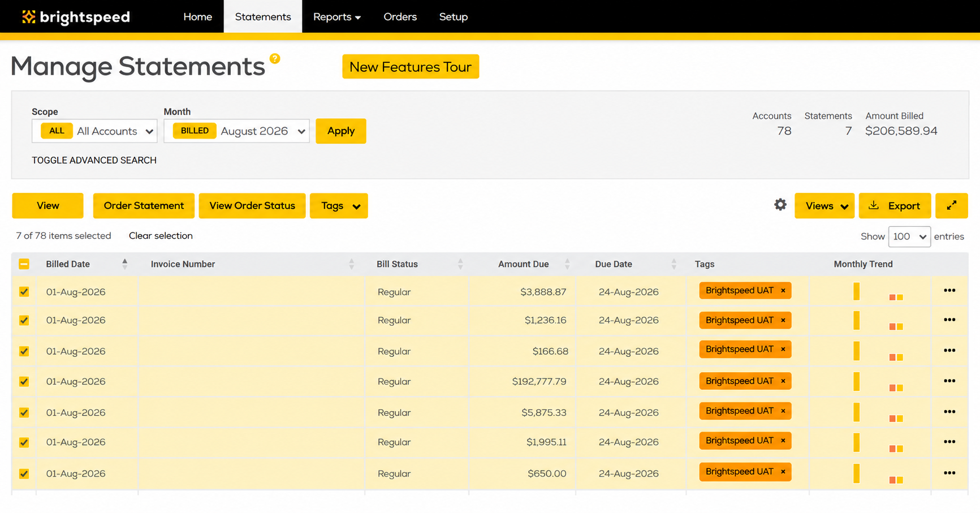This screenshot has height=513, width=980.
Task: Remove Brightspeed UAT tag from $650.00 row
Action: pos(783,472)
